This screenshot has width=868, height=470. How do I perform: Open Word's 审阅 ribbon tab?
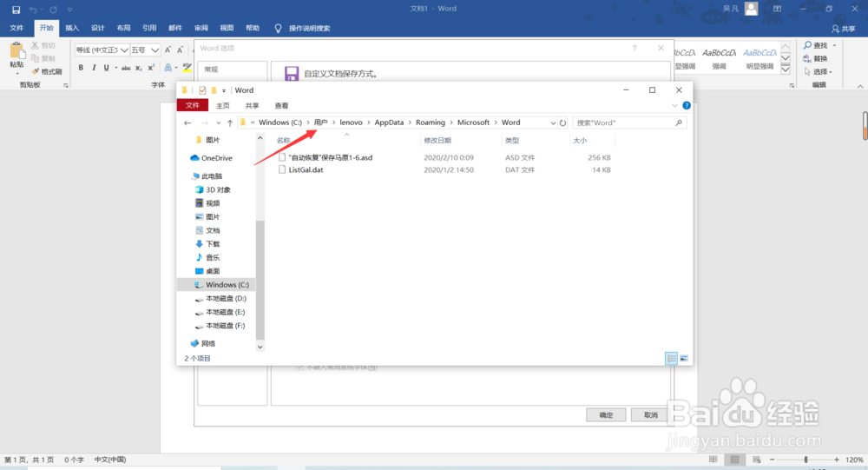point(201,28)
